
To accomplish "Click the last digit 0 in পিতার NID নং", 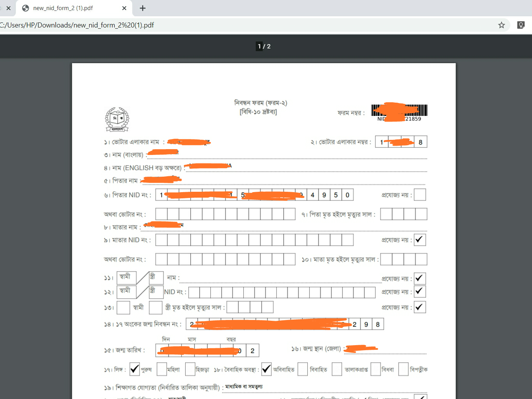I will (348, 194).
